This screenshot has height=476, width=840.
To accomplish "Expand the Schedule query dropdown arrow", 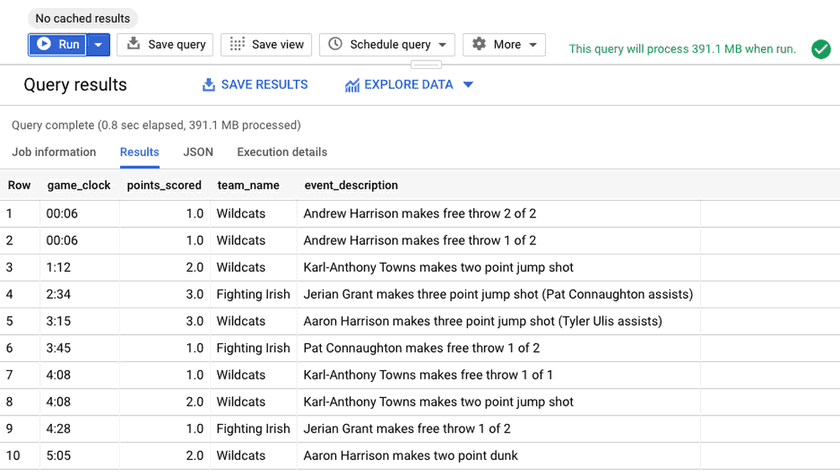I will 442,45.
